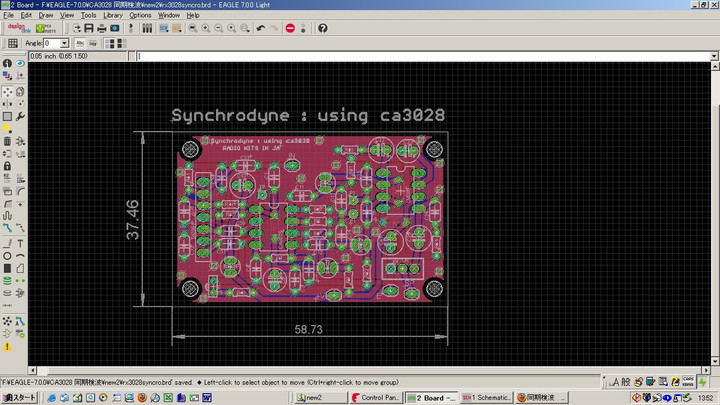Open the Options menu
Viewport: 720px width, 405px height.
(x=140, y=16)
